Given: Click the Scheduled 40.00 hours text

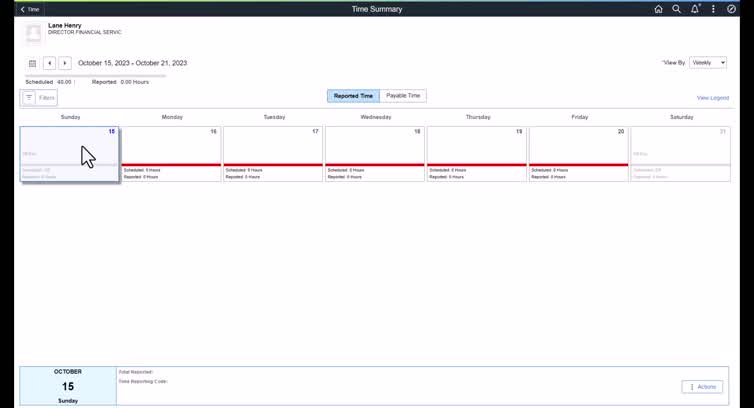Looking at the screenshot, I should pos(49,82).
